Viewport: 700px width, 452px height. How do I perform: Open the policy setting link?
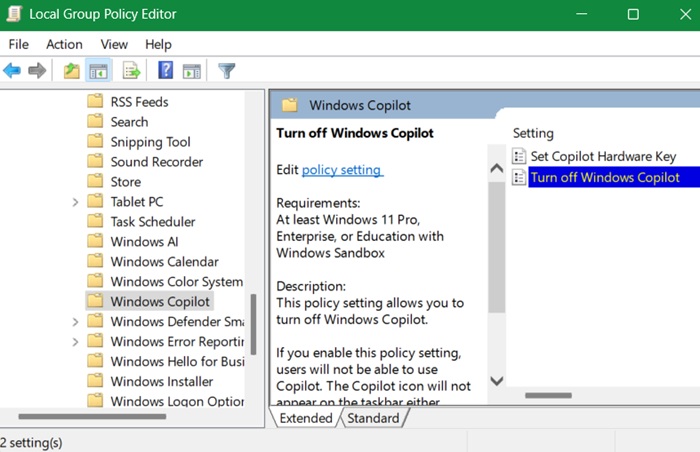[342, 170]
